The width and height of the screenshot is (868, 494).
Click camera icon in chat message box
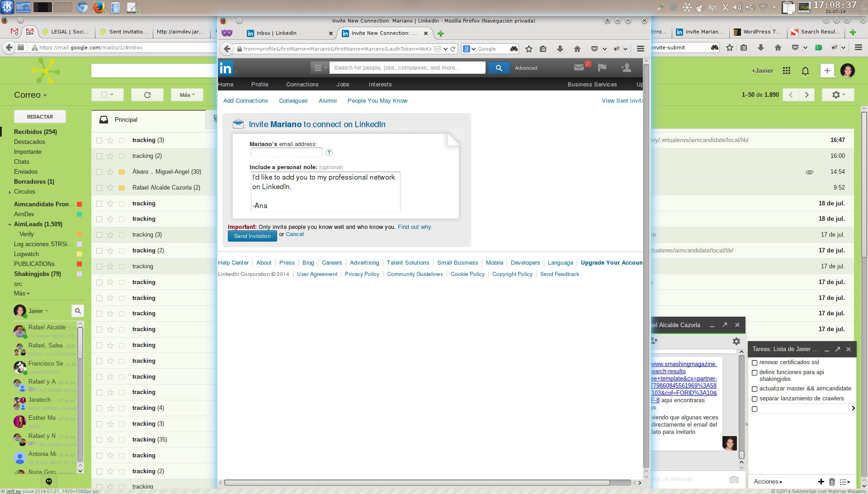click(x=734, y=480)
